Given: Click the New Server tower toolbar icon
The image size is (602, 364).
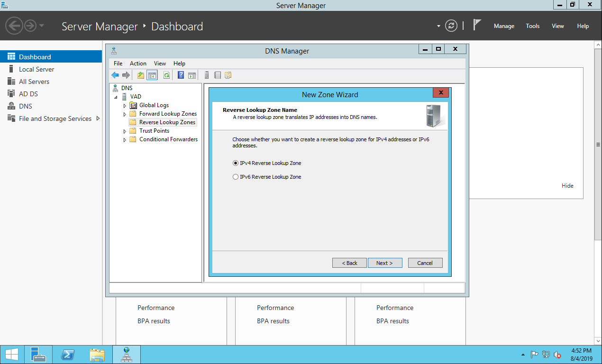Looking at the screenshot, I should (x=207, y=75).
